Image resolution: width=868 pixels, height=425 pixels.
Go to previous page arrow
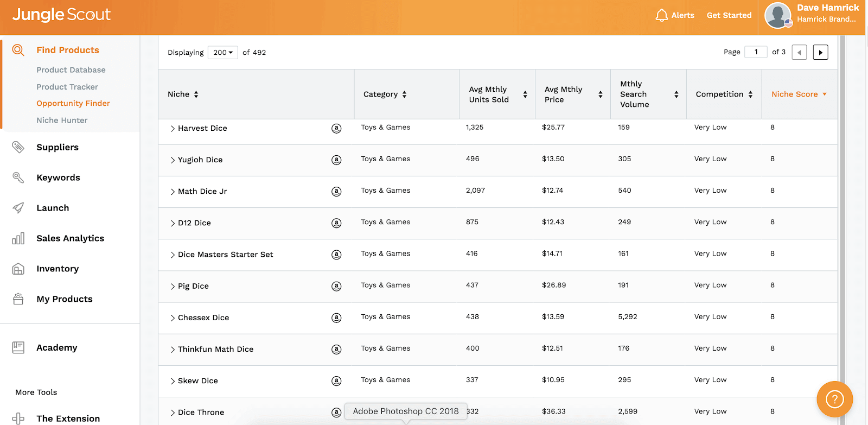tap(799, 52)
